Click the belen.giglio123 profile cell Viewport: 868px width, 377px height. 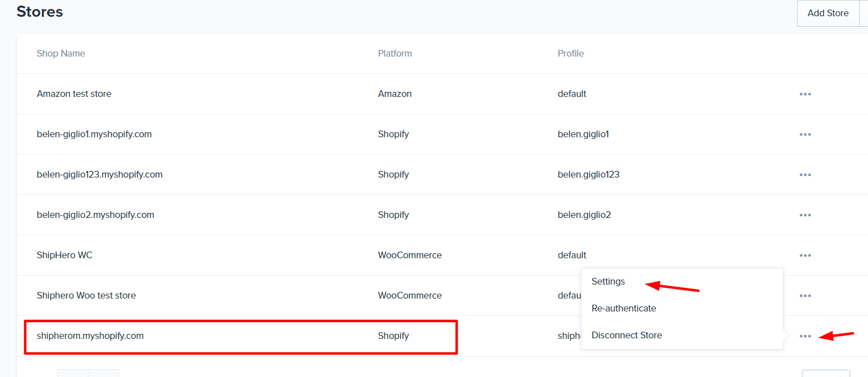pos(588,175)
